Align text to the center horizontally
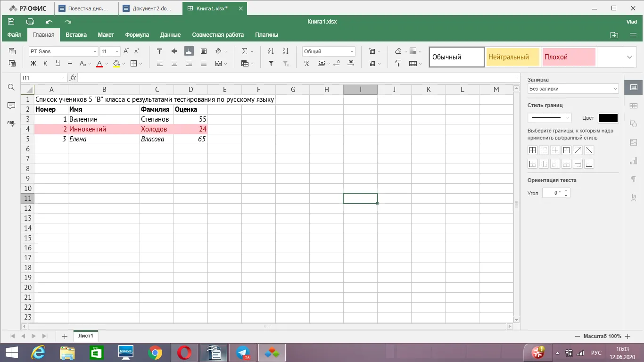The width and height of the screenshot is (644, 362). [174, 64]
